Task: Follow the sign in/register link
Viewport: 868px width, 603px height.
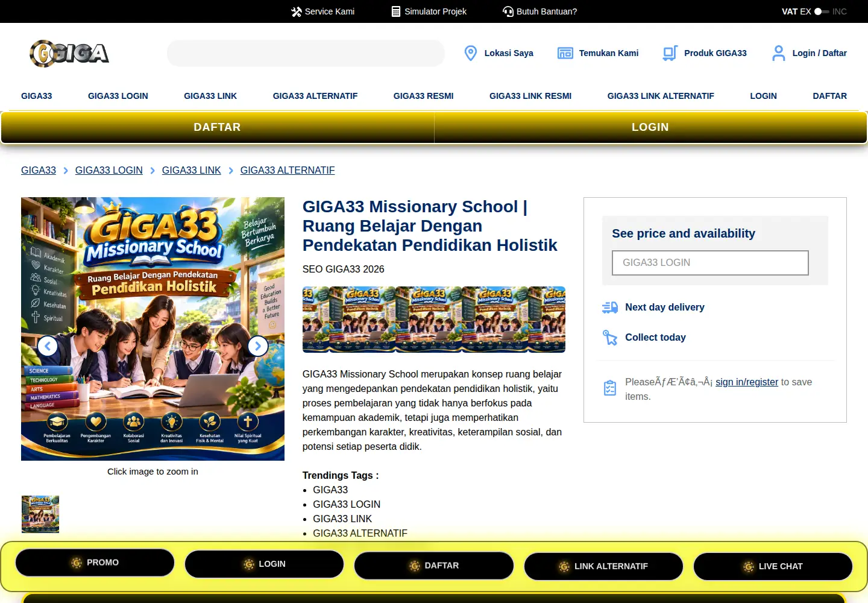Action: 747,382
